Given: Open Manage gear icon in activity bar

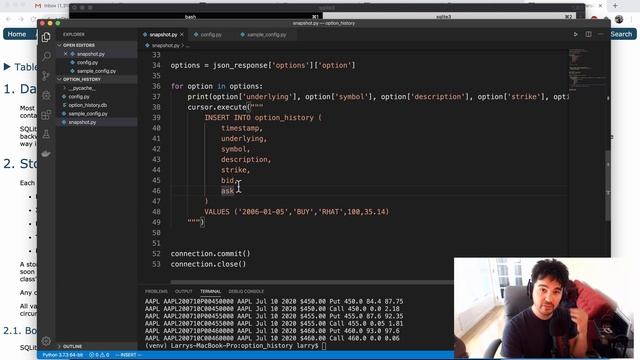Looking at the screenshot, I should coord(46,341).
